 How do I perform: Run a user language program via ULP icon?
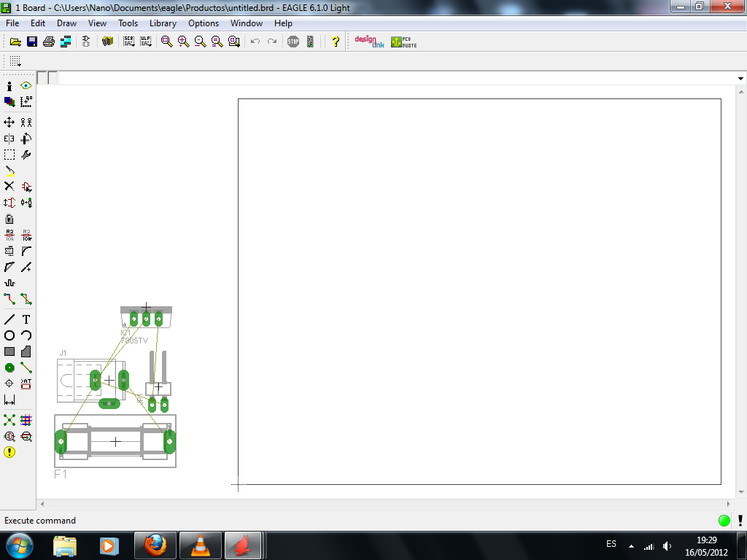coord(145,42)
